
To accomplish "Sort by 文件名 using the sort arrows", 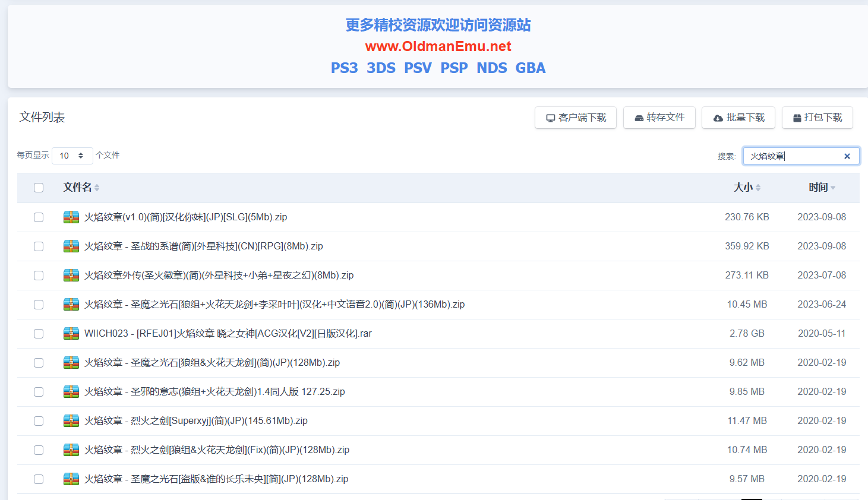I will 97,188.
